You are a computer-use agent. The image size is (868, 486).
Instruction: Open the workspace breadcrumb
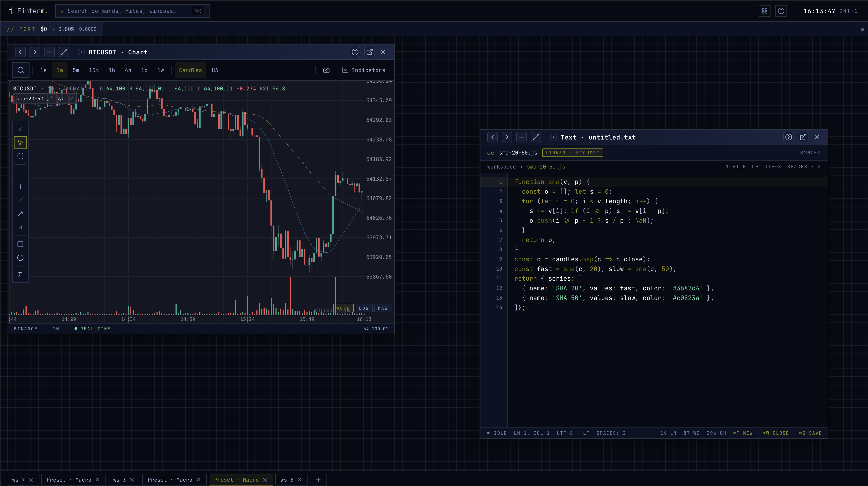click(x=501, y=167)
